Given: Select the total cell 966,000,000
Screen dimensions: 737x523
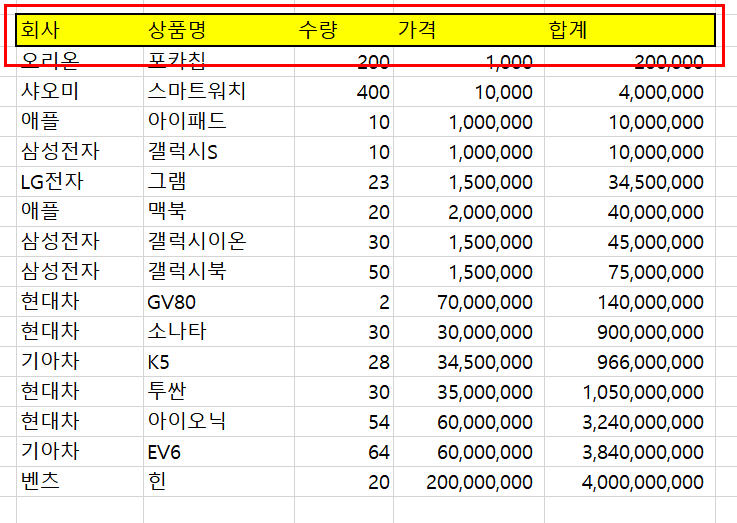Looking at the screenshot, I should coord(629,362).
